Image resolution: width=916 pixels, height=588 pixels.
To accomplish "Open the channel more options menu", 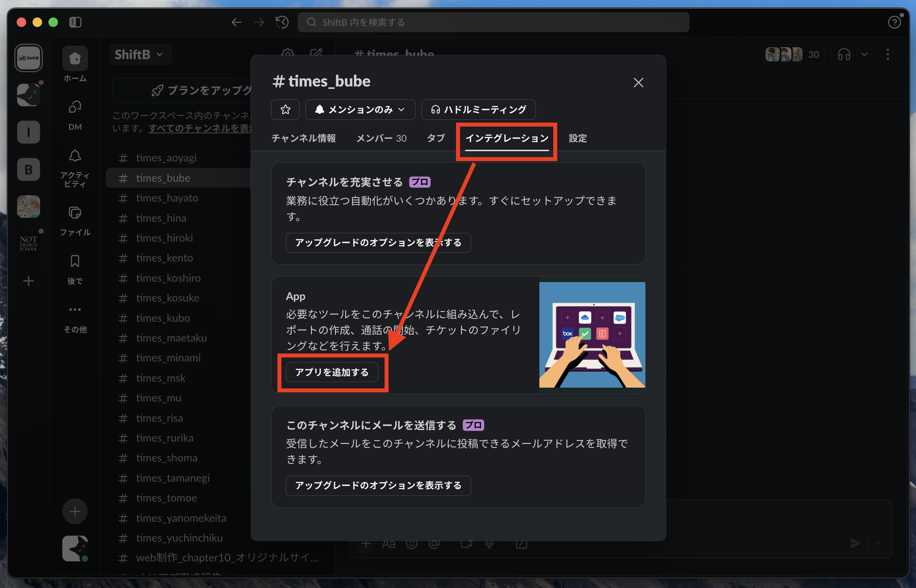I will tap(888, 54).
